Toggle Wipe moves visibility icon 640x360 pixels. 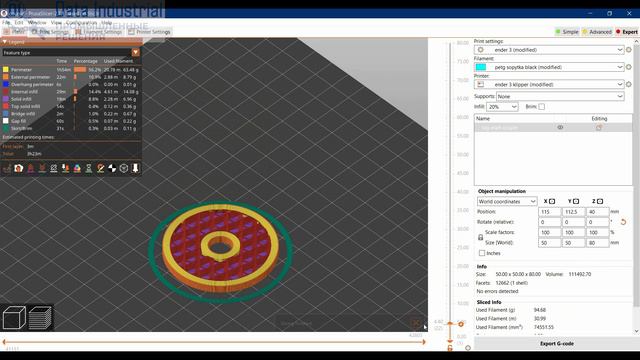pos(19,168)
